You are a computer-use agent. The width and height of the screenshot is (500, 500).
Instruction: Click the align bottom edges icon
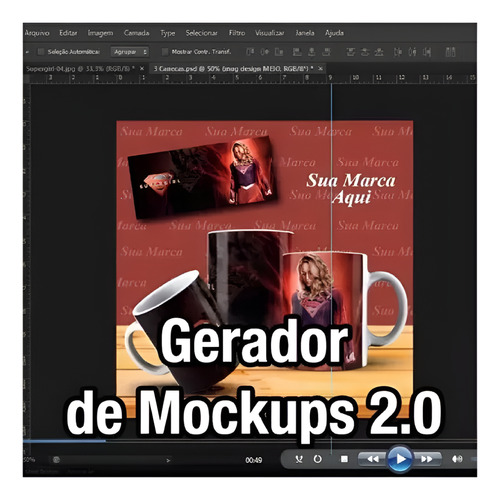[279, 52]
